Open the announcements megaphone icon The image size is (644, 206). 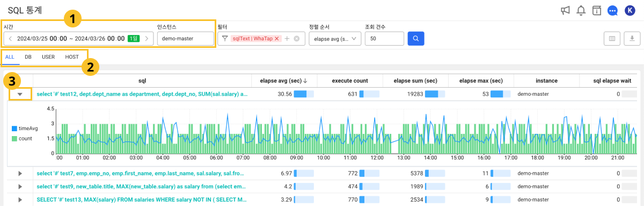pyautogui.click(x=565, y=10)
